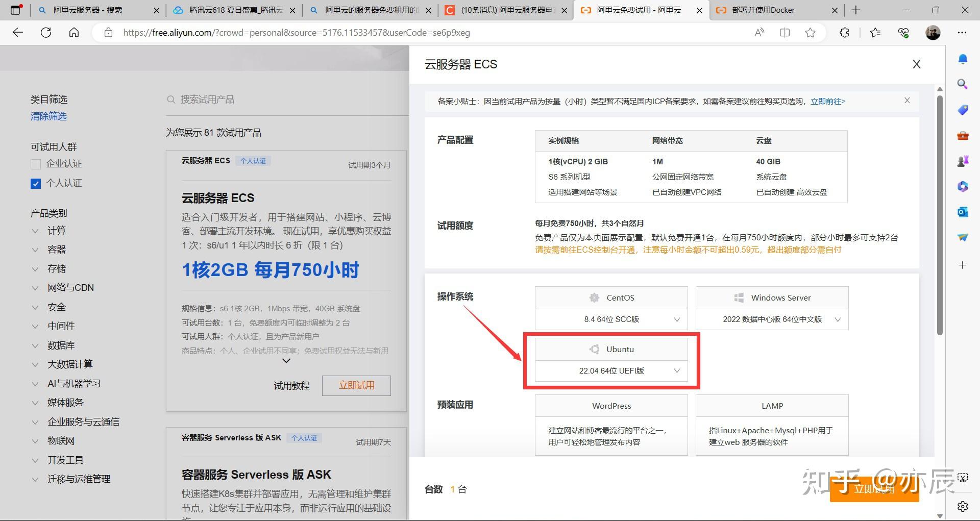Refresh the current page
This screenshot has width=980, height=521.
[x=46, y=33]
